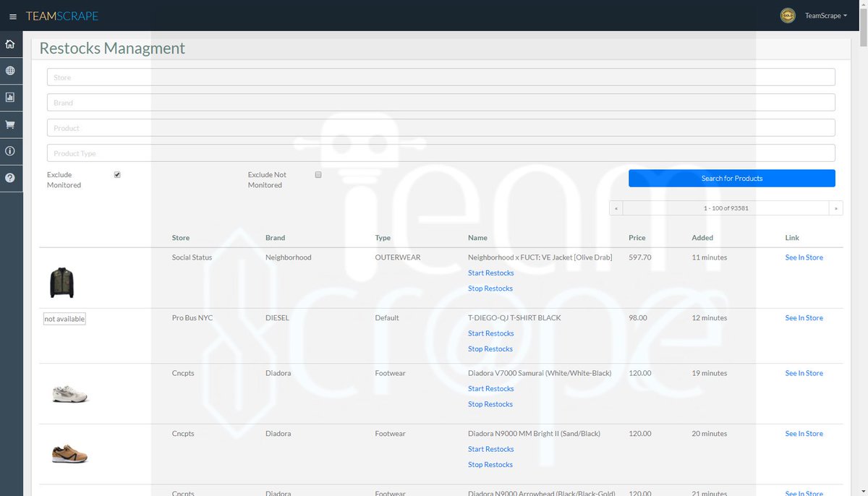Uncheck the Exclude Monitored checkbox
The height and width of the screenshot is (496, 868).
coord(117,174)
